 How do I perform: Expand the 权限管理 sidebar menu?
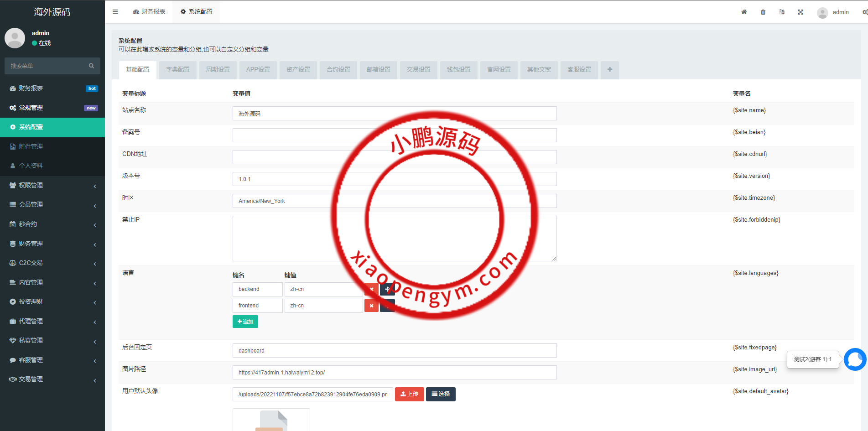tap(52, 186)
